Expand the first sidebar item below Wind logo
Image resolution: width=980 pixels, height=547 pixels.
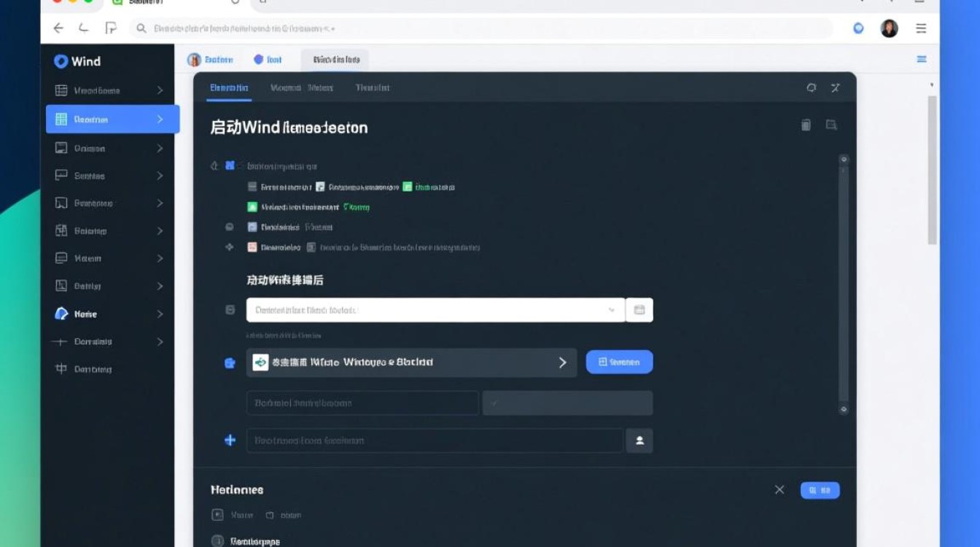coord(160,90)
